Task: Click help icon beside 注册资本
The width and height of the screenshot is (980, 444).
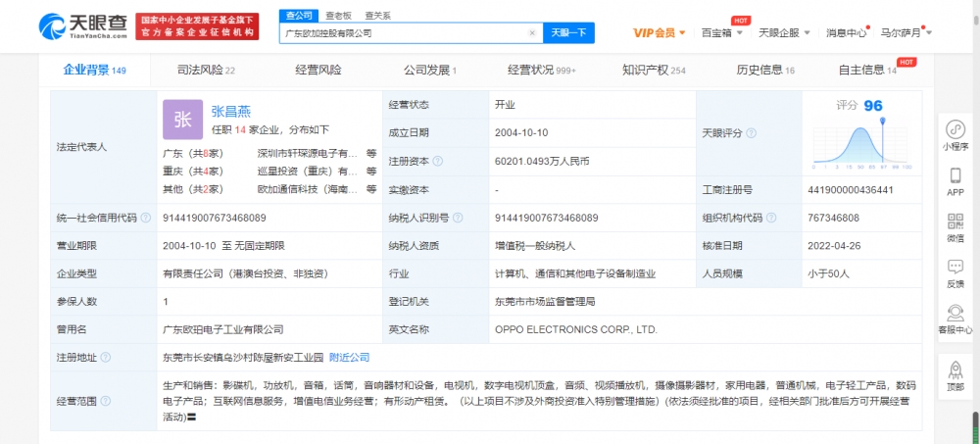Action: pos(436,161)
